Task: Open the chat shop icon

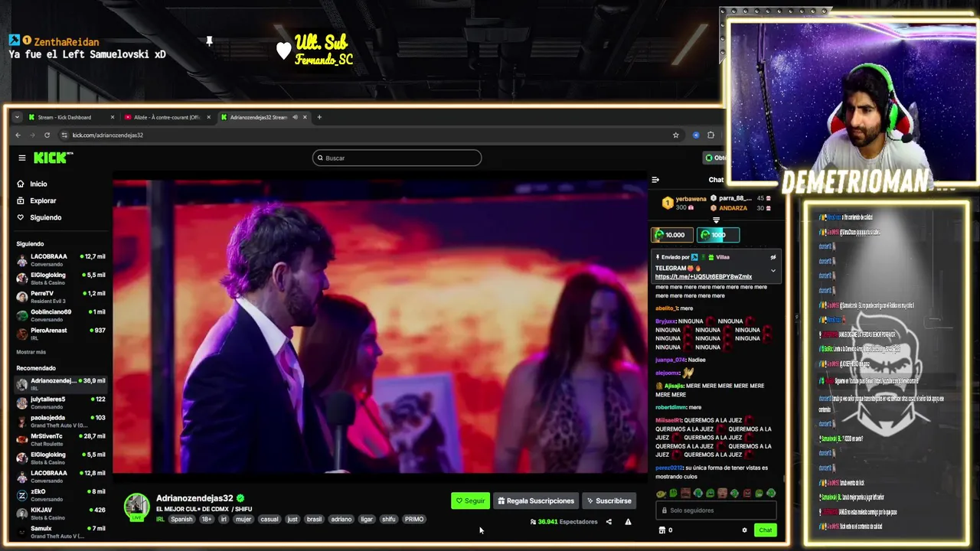Action: click(x=662, y=530)
